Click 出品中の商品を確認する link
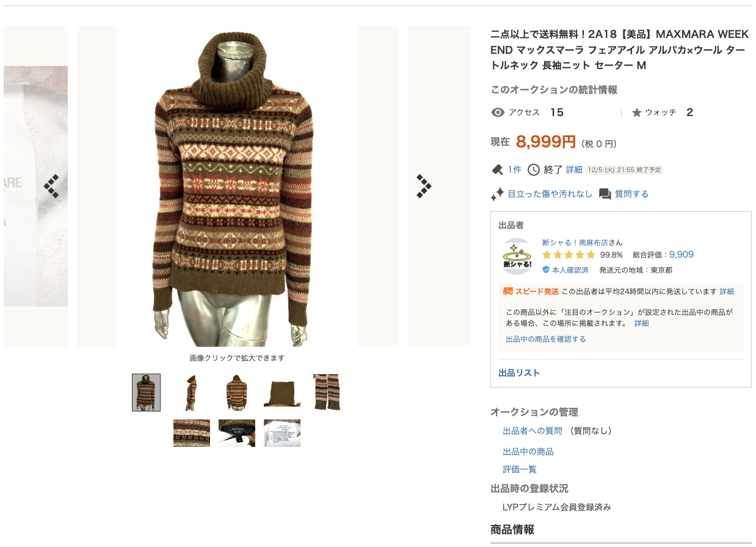Screen dimensions: 756x547 point(546,339)
